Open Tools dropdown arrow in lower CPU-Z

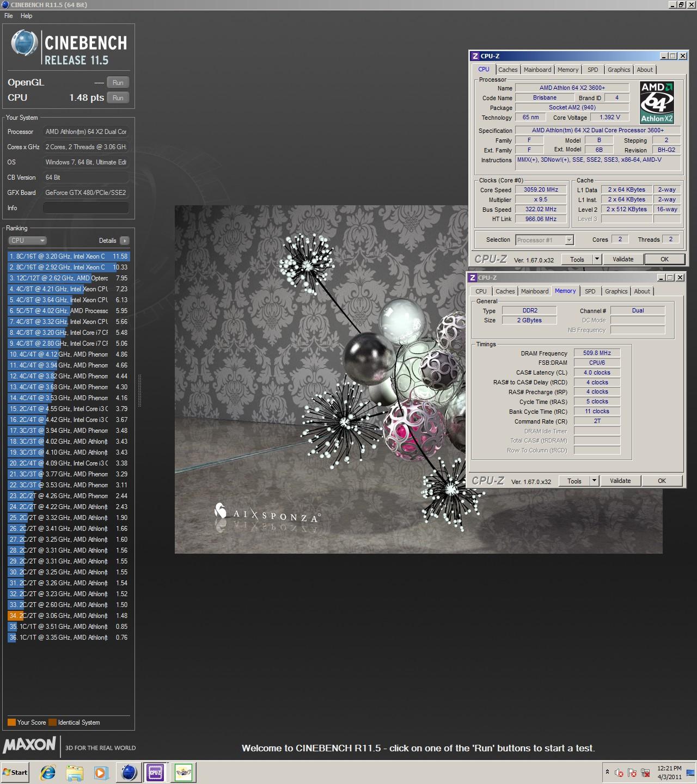(594, 481)
